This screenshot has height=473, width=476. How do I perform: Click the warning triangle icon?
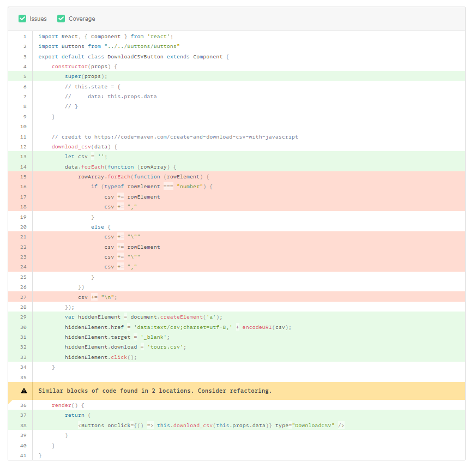pyautogui.click(x=24, y=391)
